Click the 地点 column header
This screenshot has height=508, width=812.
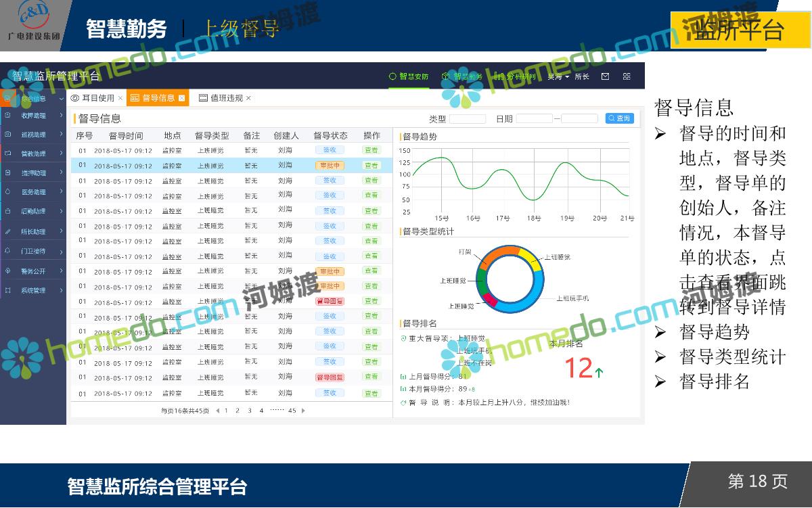click(x=173, y=135)
